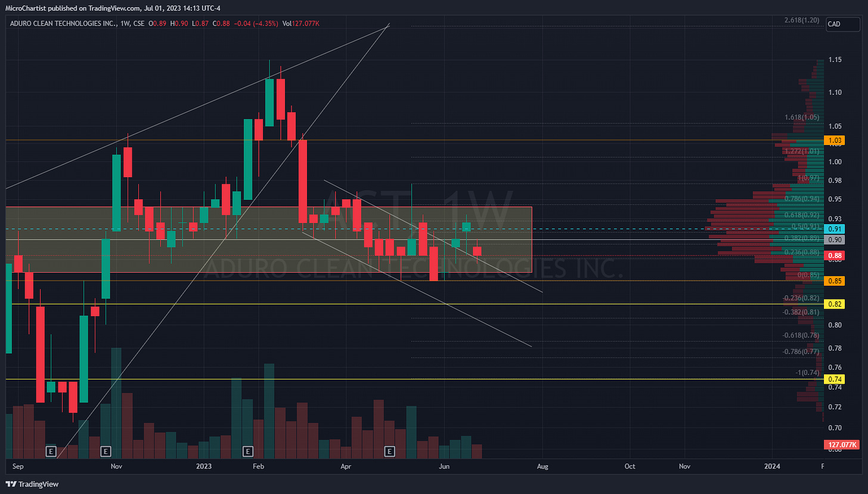
Task: Click the earnings E marker between Apr and Jun
Action: coord(390,451)
